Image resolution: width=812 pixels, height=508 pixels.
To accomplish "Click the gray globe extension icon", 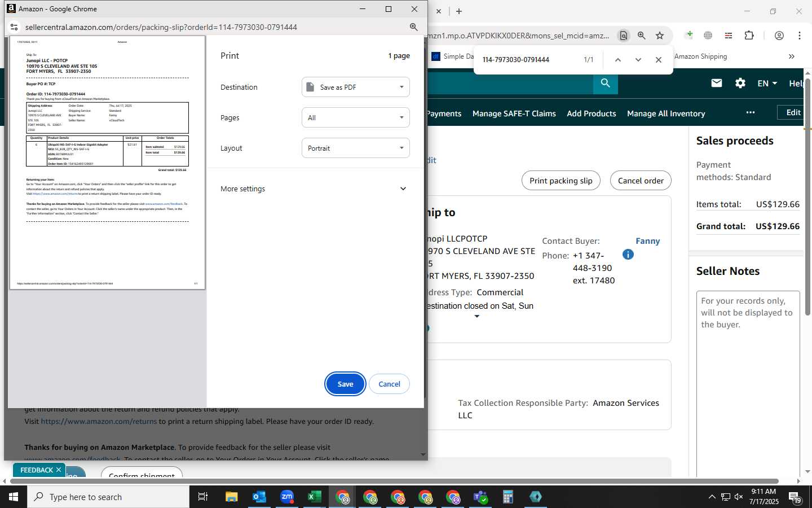I will click(x=708, y=36).
